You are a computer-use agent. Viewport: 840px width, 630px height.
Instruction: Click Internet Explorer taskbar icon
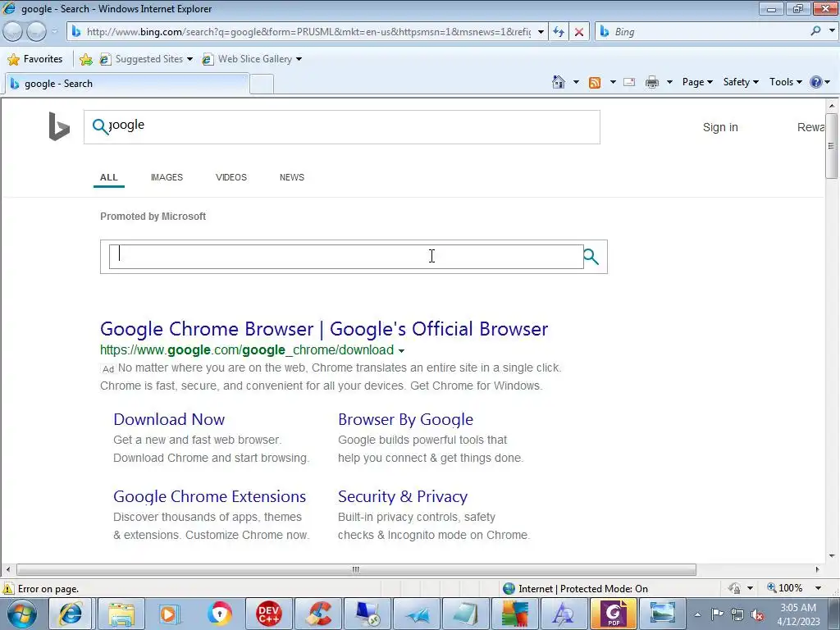coord(71,614)
